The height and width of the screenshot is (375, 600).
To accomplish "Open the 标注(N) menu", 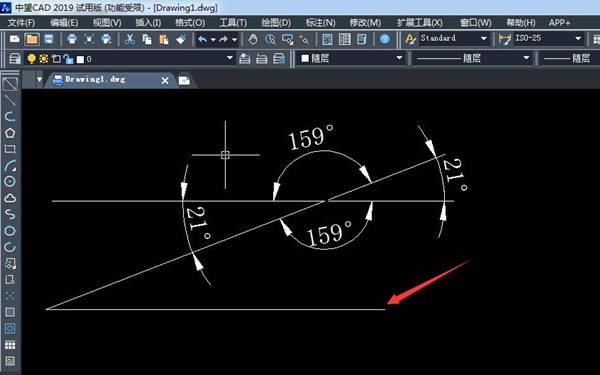I will pyautogui.click(x=320, y=23).
